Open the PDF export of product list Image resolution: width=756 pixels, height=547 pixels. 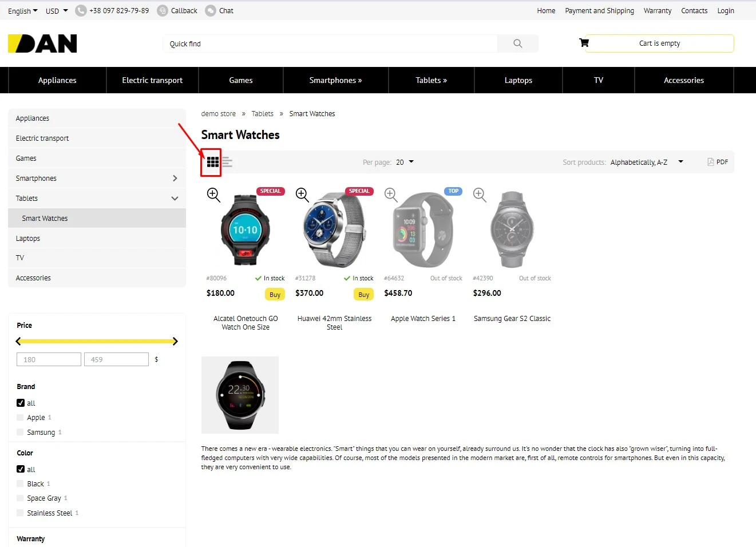pos(718,162)
